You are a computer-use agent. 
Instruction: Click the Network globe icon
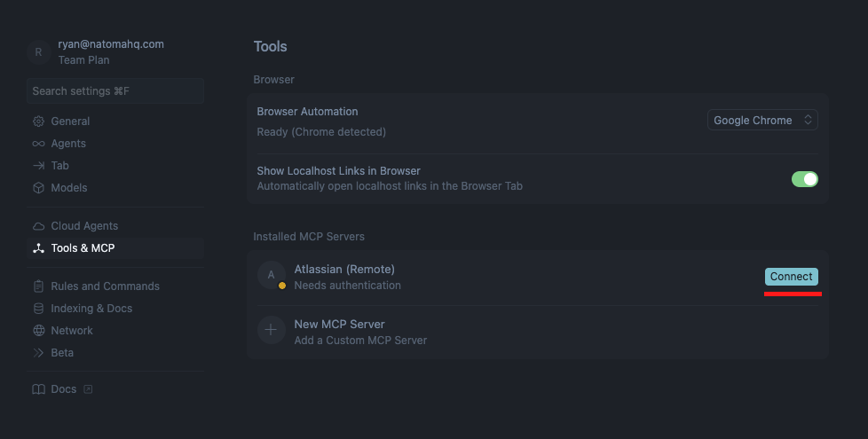[38, 331]
